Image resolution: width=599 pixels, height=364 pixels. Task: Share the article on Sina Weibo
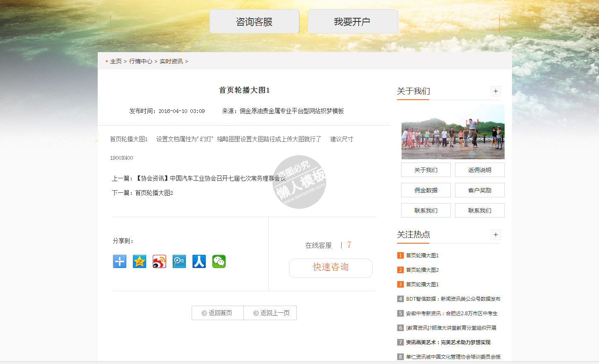pyautogui.click(x=159, y=261)
